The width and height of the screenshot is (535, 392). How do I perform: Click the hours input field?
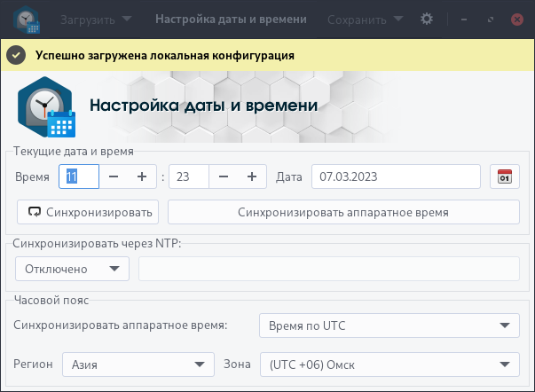78,177
